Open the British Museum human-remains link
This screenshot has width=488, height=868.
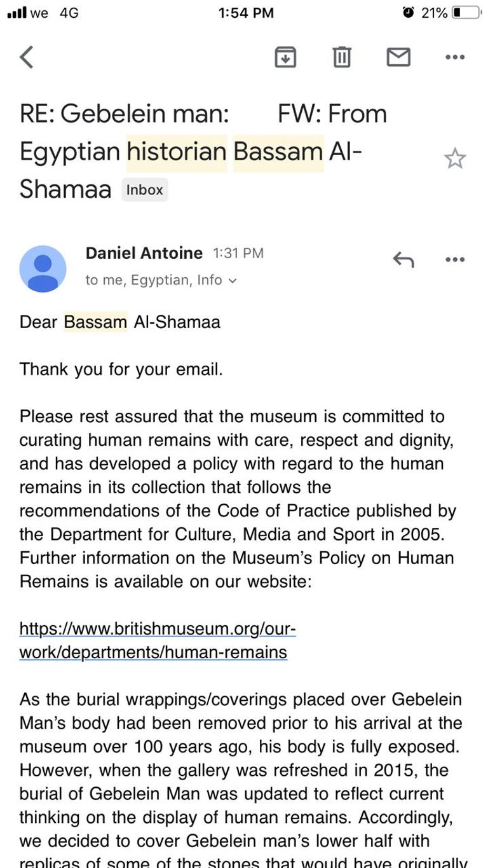[158, 640]
